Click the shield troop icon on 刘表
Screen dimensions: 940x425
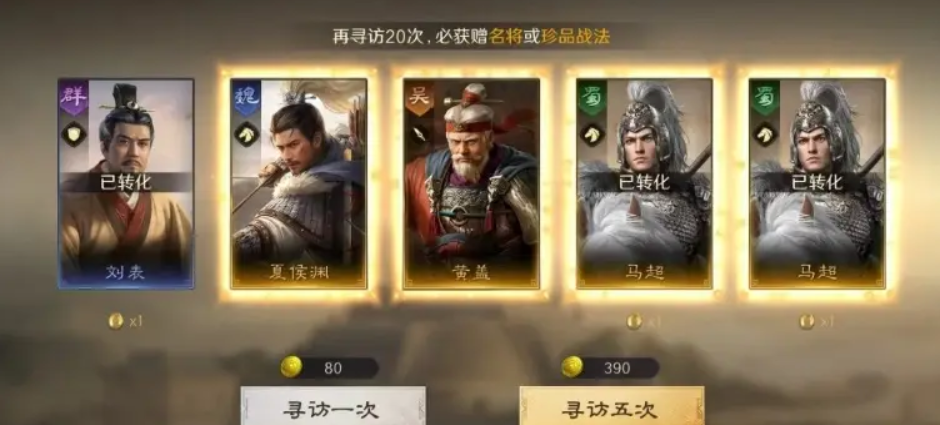74,134
